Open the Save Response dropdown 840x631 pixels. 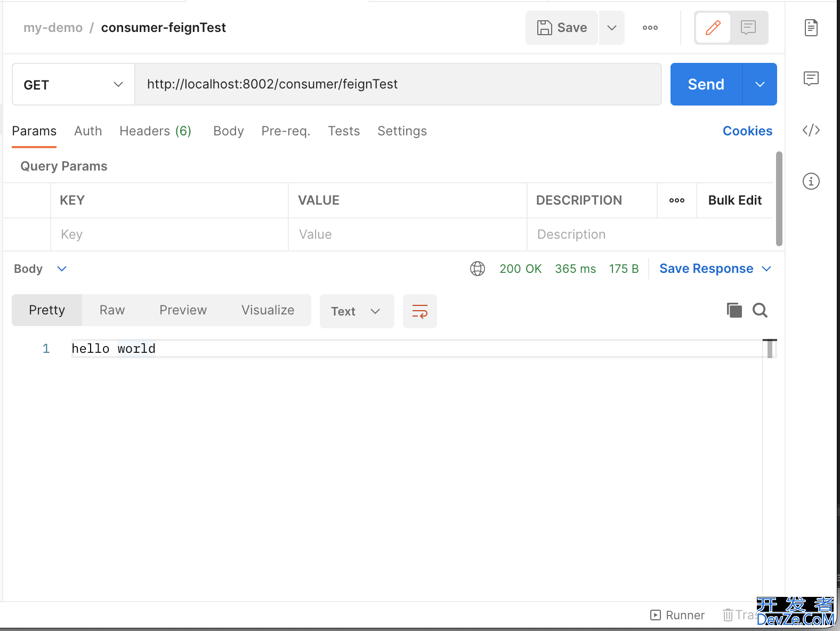[x=715, y=269]
